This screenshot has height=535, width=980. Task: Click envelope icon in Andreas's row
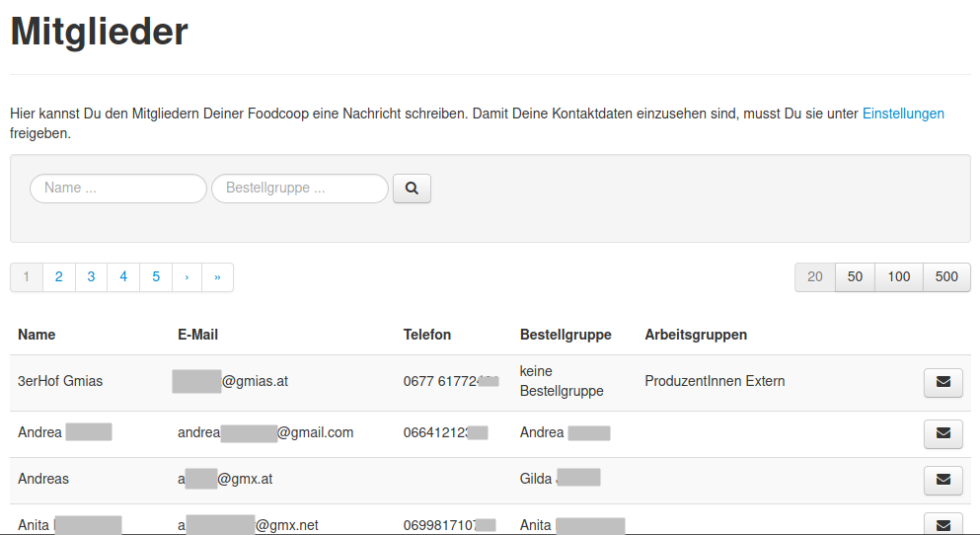pos(942,480)
